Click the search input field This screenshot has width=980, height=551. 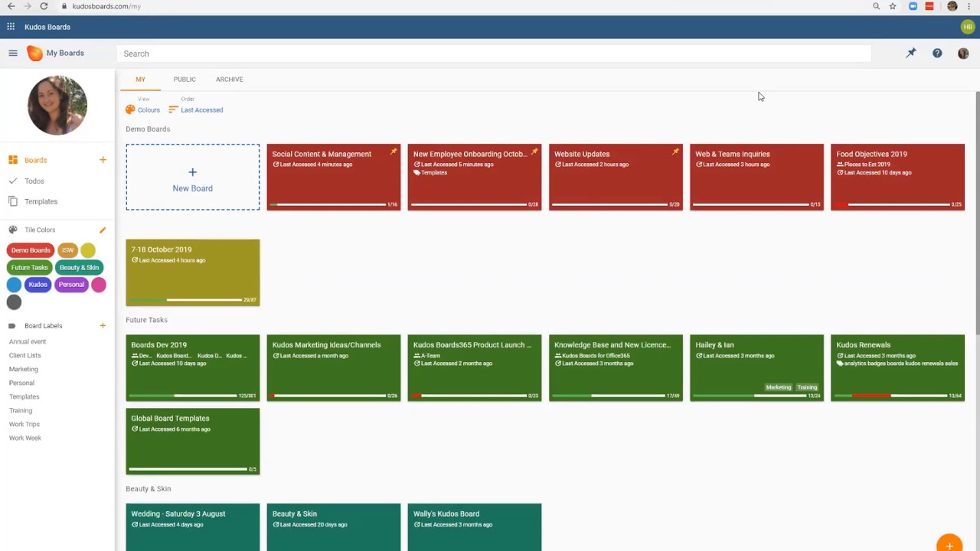pyautogui.click(x=494, y=54)
